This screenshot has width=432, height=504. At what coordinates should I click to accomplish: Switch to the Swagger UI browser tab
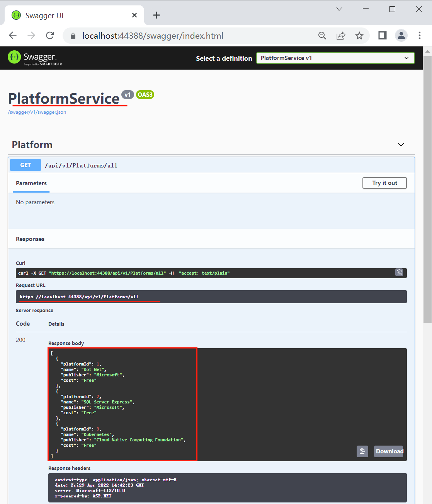74,15
